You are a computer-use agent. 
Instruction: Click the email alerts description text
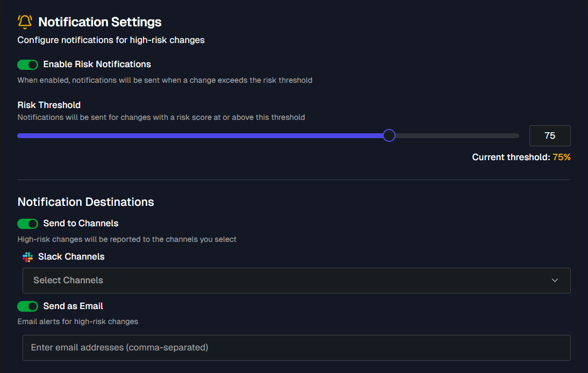pos(77,321)
